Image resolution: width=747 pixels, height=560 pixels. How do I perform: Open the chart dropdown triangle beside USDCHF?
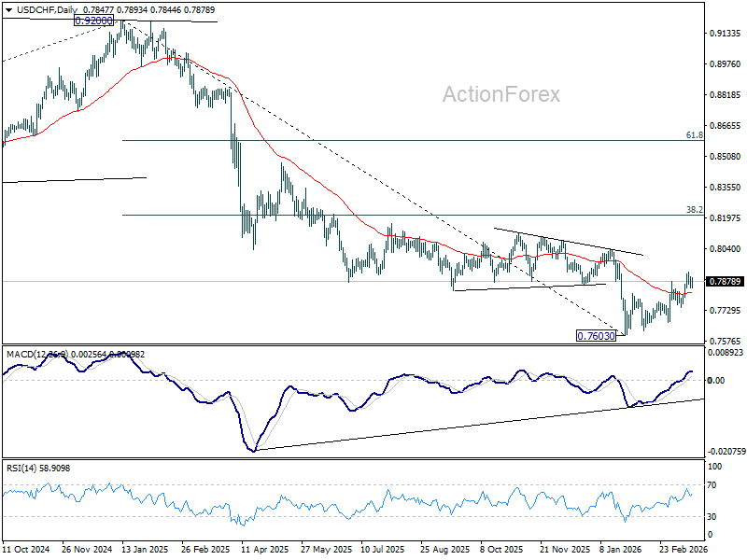[x=8, y=9]
